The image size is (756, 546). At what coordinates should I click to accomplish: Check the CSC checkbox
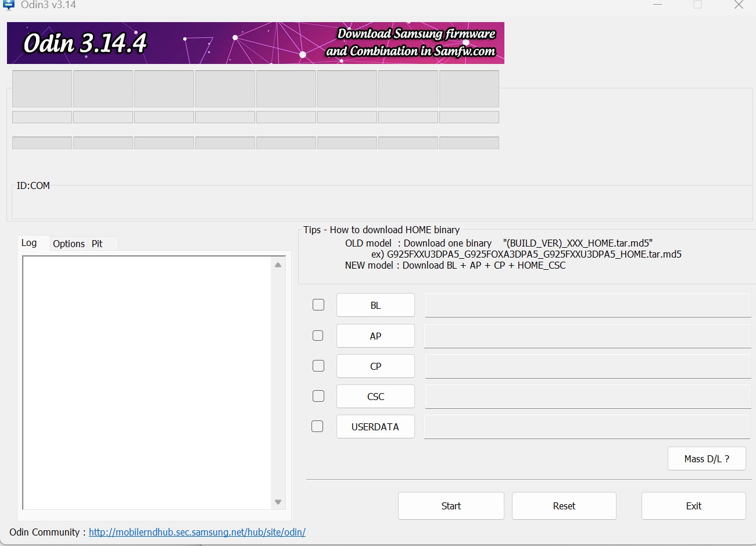point(318,395)
